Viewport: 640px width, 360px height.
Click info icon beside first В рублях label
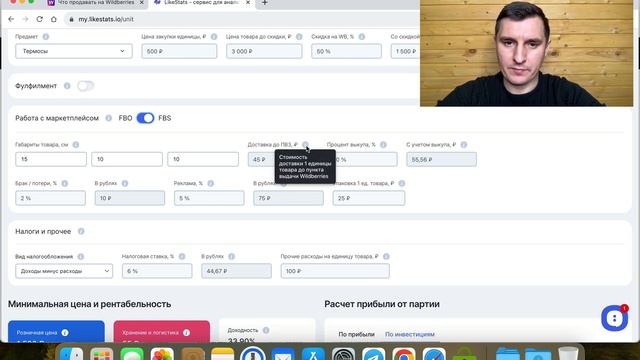(125, 183)
